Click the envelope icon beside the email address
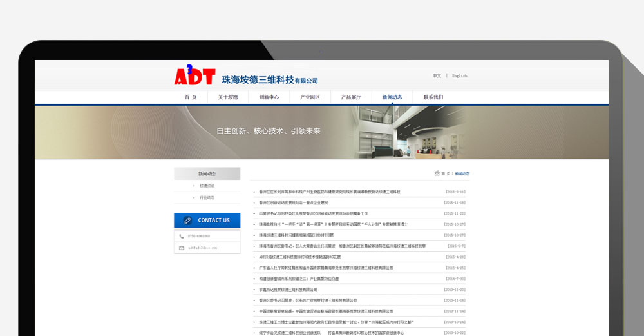 pyautogui.click(x=182, y=248)
